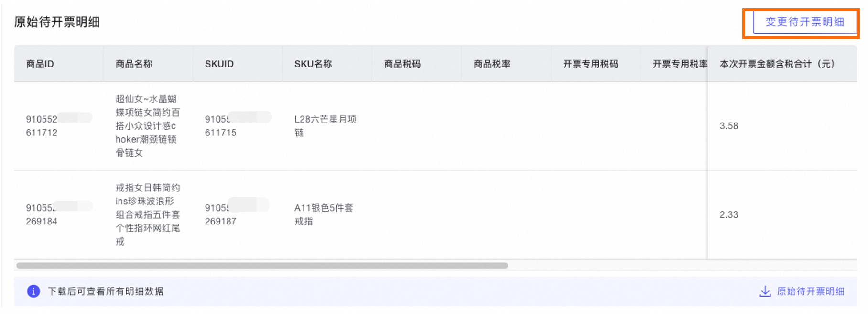Click the download icon beside 原始待开票明细
868x314 pixels.
pos(765,292)
